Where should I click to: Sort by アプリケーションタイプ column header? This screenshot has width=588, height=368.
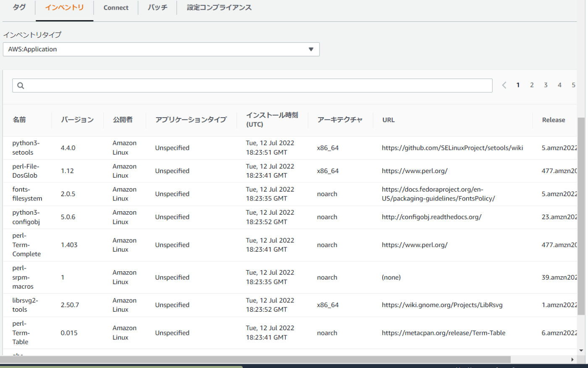tap(191, 120)
